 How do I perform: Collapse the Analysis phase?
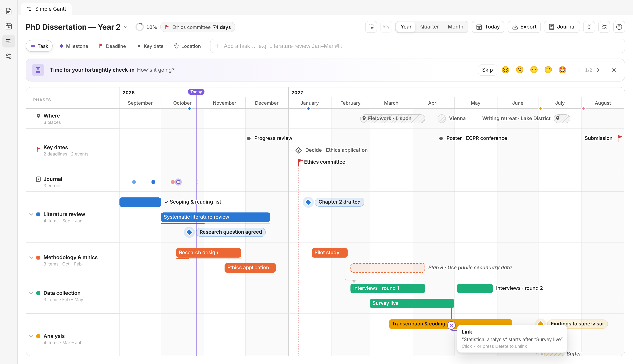pyautogui.click(x=31, y=336)
